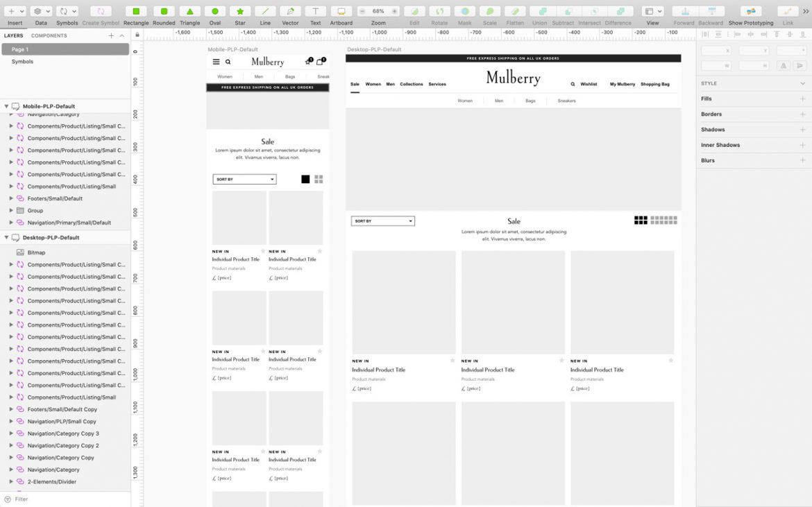Click the Filter layers search field
Screen dimensions: 812x507
(65, 499)
